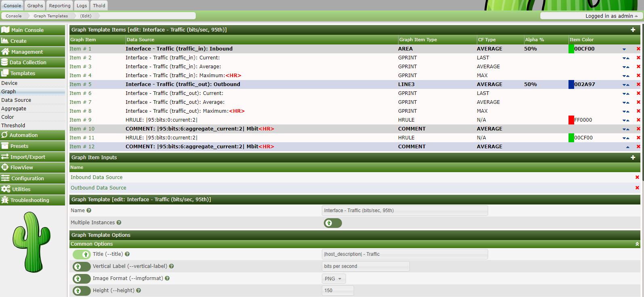Expand the Utilities menu
Image resolution: width=644 pixels, height=297 pixels.
pos(32,189)
